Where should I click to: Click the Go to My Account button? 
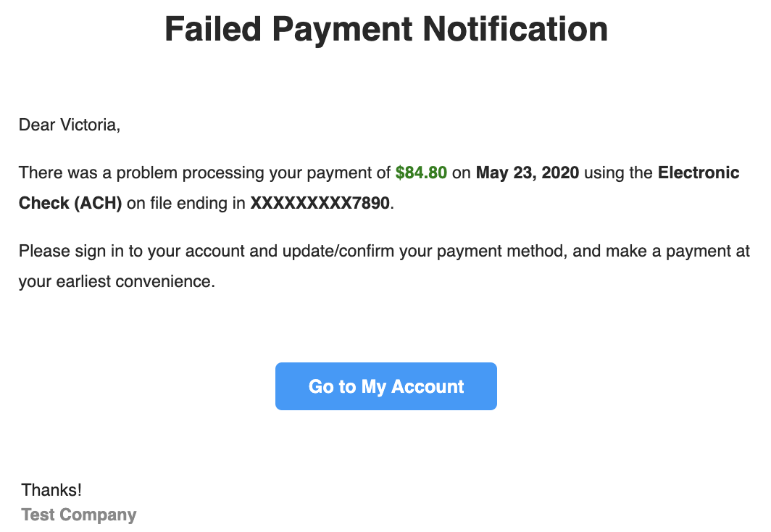pyautogui.click(x=385, y=386)
